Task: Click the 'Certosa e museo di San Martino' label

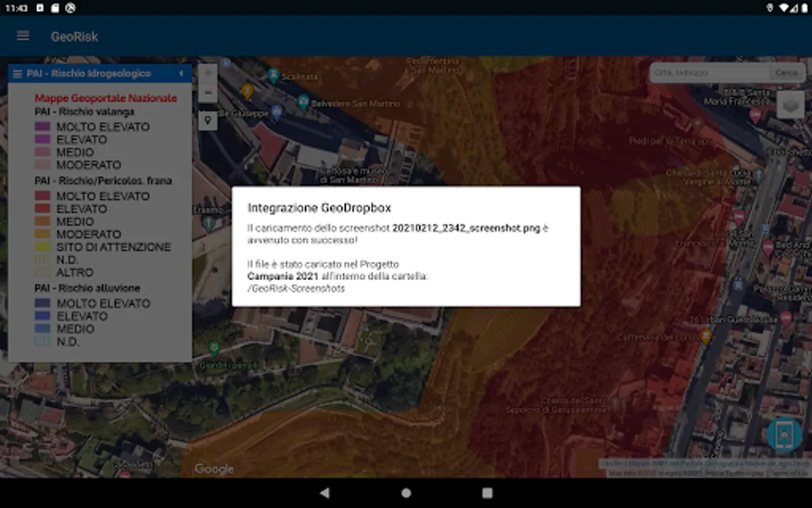Action: pyautogui.click(x=353, y=175)
